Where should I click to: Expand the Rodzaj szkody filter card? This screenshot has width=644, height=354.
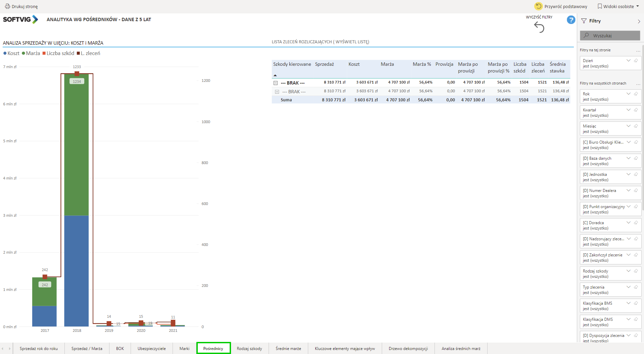(x=629, y=271)
